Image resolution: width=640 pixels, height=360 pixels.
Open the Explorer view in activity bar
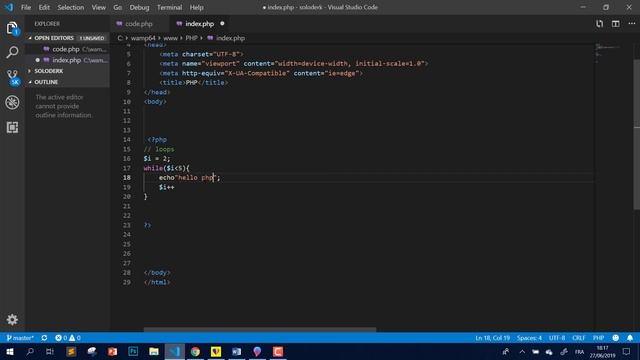12,28
